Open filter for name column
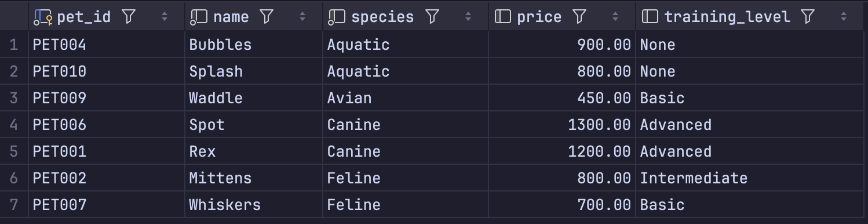868x224 pixels. [x=267, y=17]
